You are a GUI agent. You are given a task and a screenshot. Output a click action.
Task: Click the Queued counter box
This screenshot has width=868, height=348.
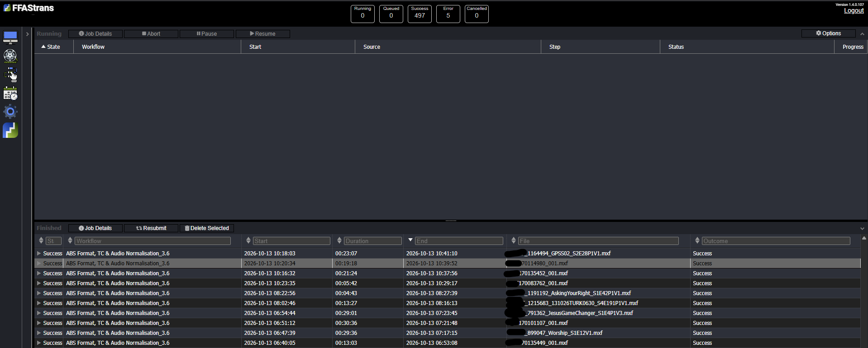(391, 14)
